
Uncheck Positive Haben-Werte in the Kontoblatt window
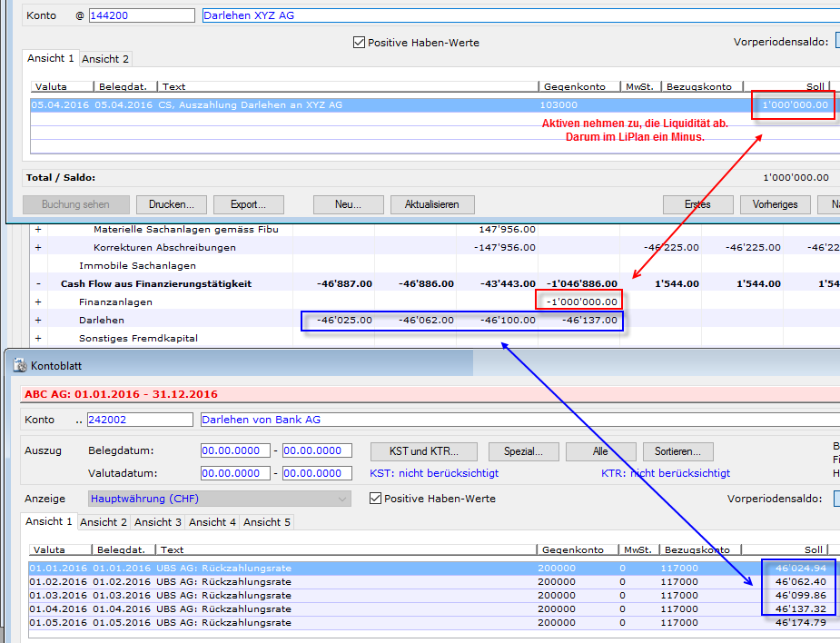[376, 499]
